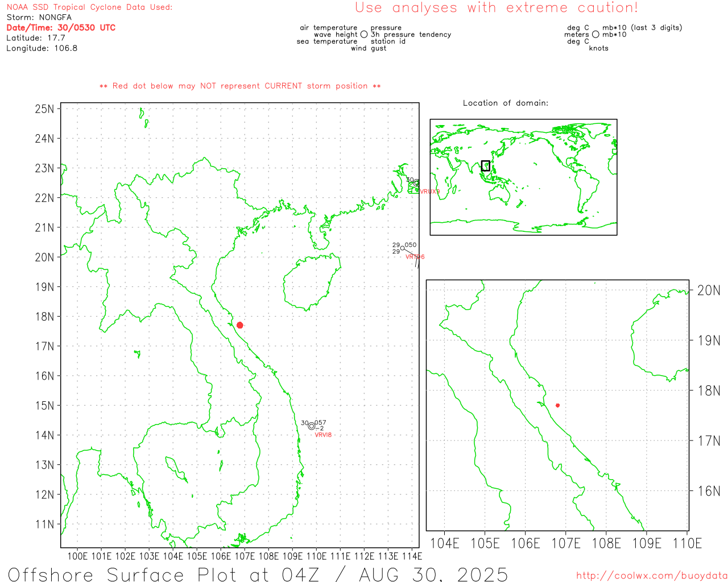Click the 'Latitude: 17.7' line
This screenshot has height=582, width=728.
coord(36,38)
